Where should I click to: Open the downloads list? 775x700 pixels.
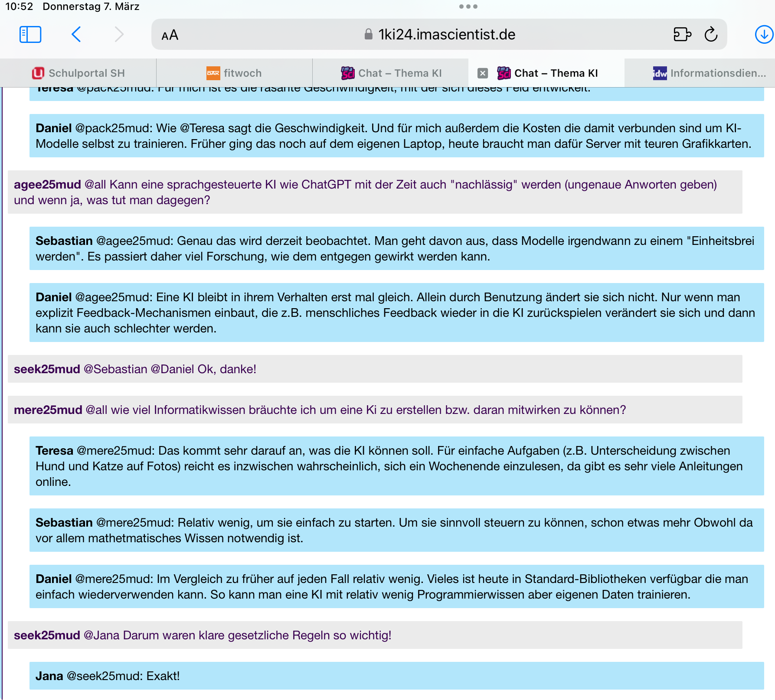pyautogui.click(x=764, y=34)
